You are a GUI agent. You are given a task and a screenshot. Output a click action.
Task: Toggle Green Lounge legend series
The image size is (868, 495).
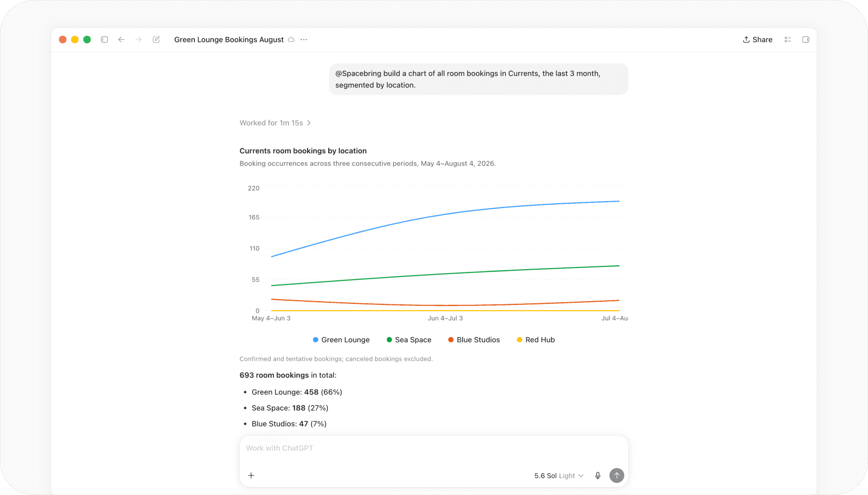tap(341, 340)
